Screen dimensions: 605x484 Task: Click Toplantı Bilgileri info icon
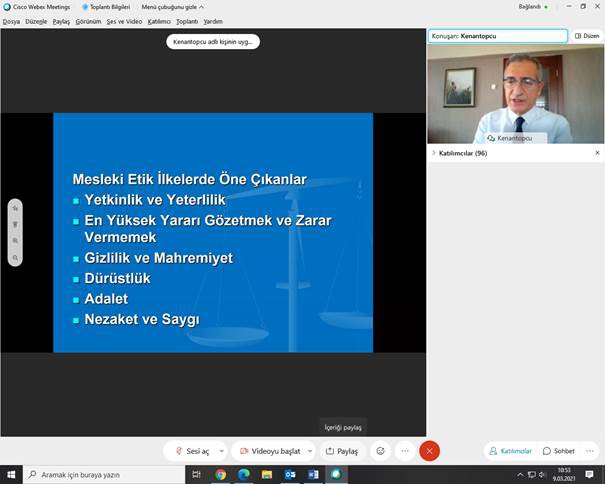(101, 7)
